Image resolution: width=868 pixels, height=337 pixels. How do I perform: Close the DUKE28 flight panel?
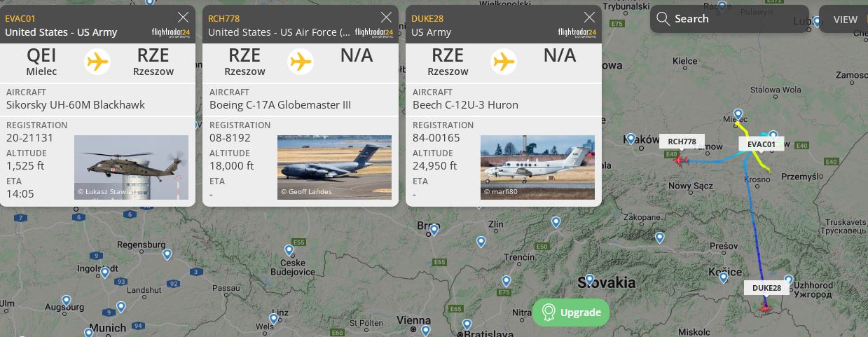tap(589, 18)
